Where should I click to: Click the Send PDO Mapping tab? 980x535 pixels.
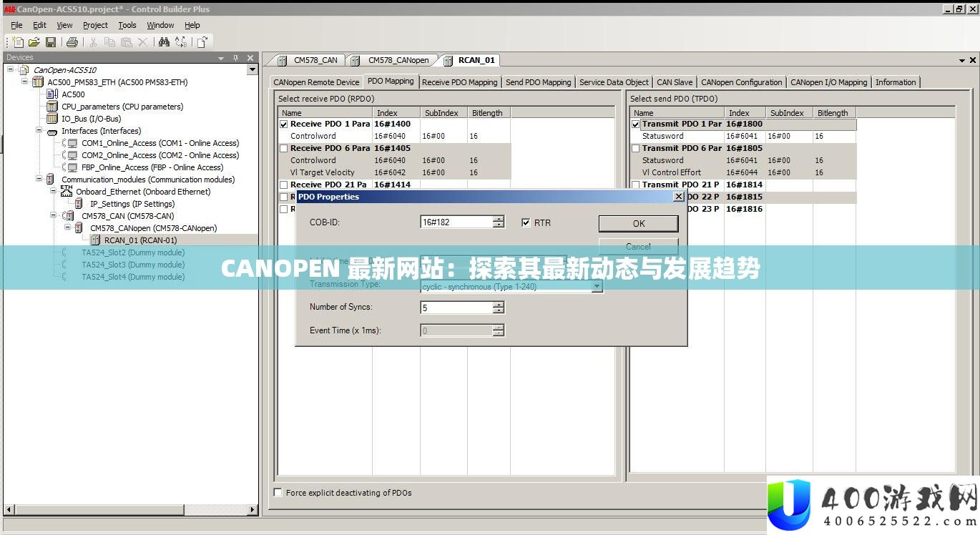538,82
